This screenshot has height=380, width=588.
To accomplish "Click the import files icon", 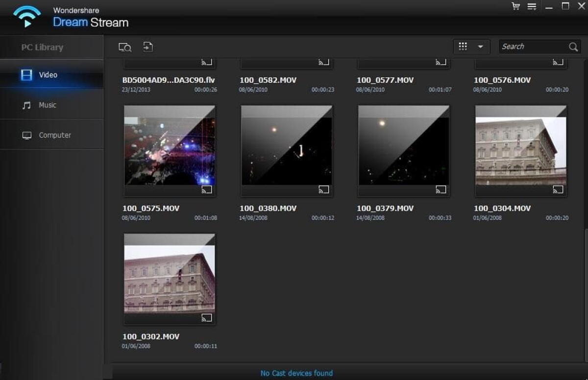I will pyautogui.click(x=147, y=47).
